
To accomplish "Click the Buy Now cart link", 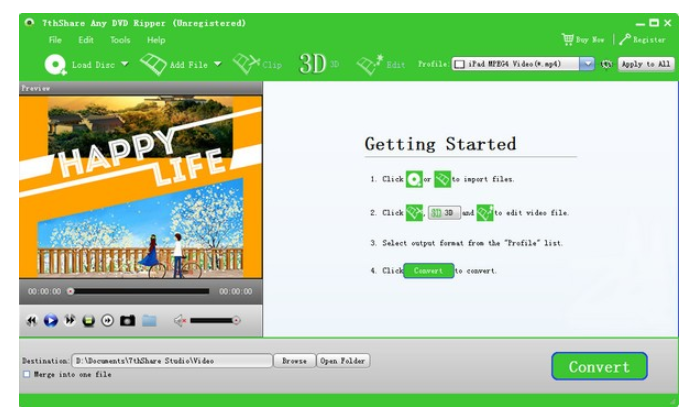I will [x=583, y=39].
